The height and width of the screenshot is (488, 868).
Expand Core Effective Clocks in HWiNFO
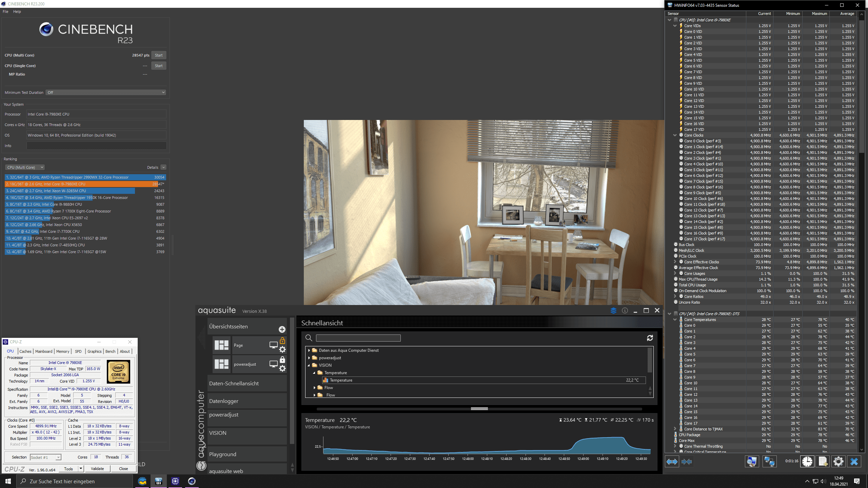click(x=675, y=262)
